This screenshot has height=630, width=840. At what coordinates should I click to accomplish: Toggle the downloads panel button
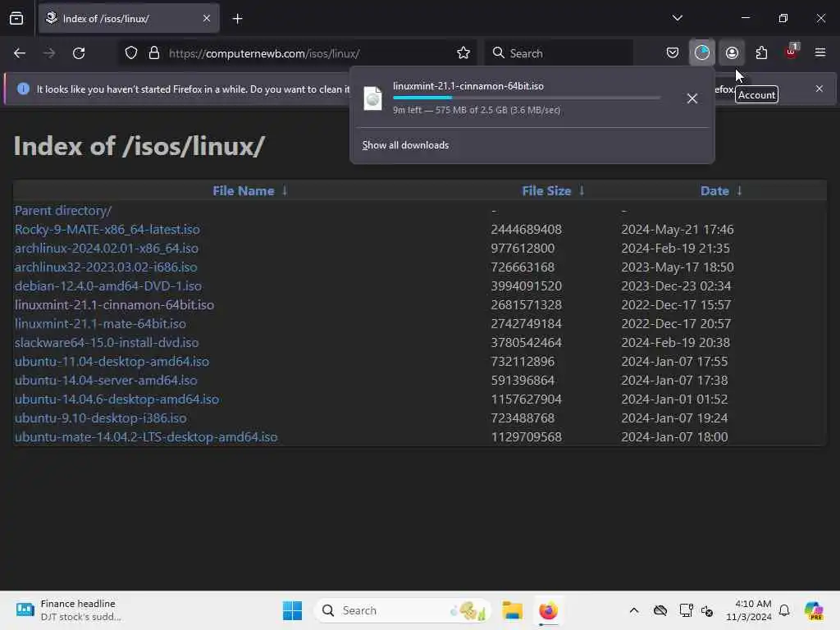702,52
